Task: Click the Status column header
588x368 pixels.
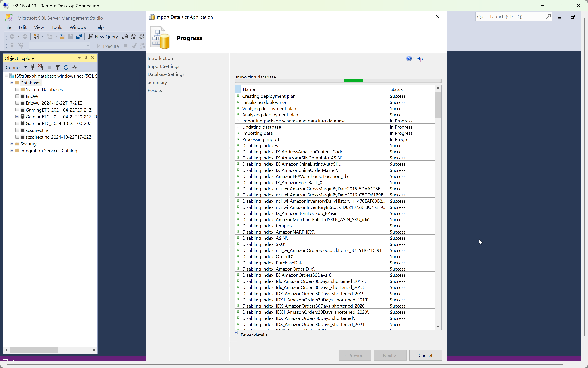Action: coord(411,89)
